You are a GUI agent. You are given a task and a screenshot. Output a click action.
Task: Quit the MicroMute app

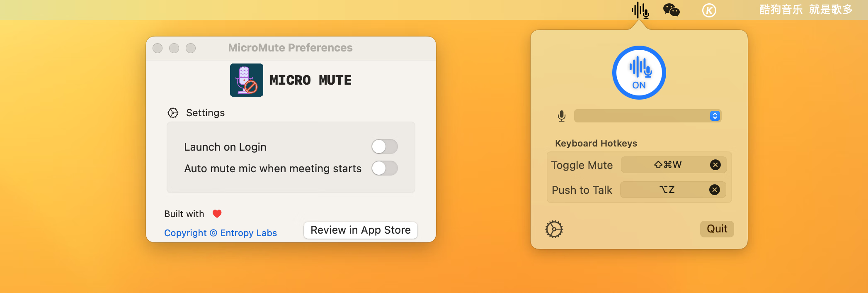pyautogui.click(x=717, y=229)
